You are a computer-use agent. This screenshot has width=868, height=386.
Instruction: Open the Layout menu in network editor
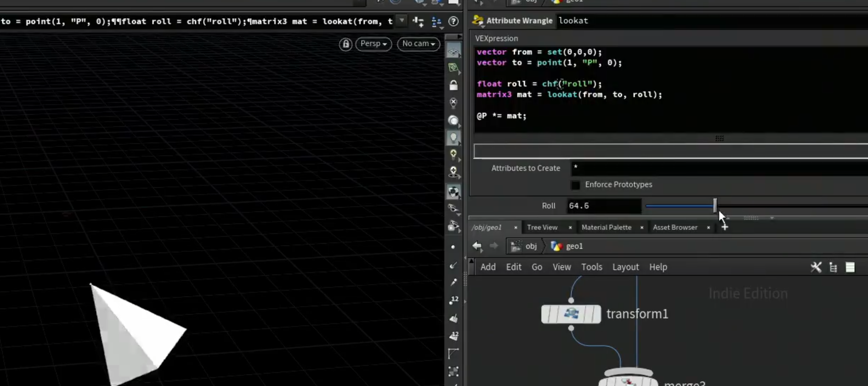click(625, 267)
